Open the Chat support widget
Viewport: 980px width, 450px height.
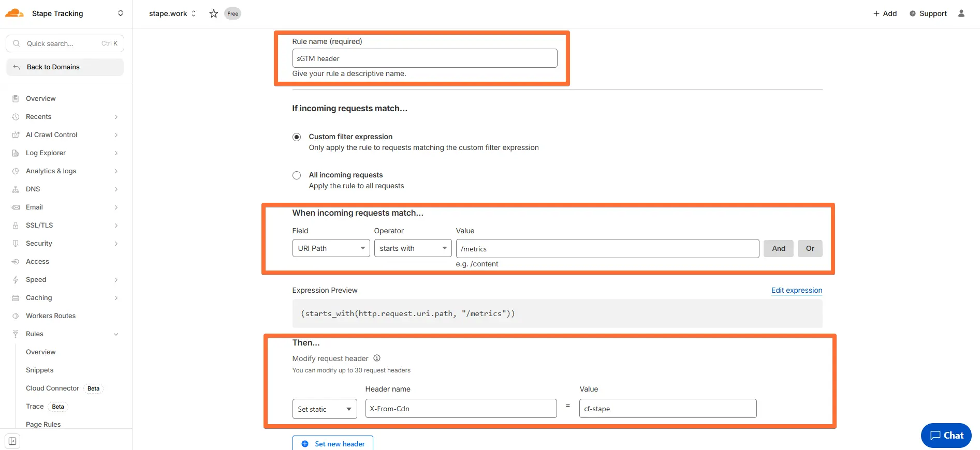(946, 436)
